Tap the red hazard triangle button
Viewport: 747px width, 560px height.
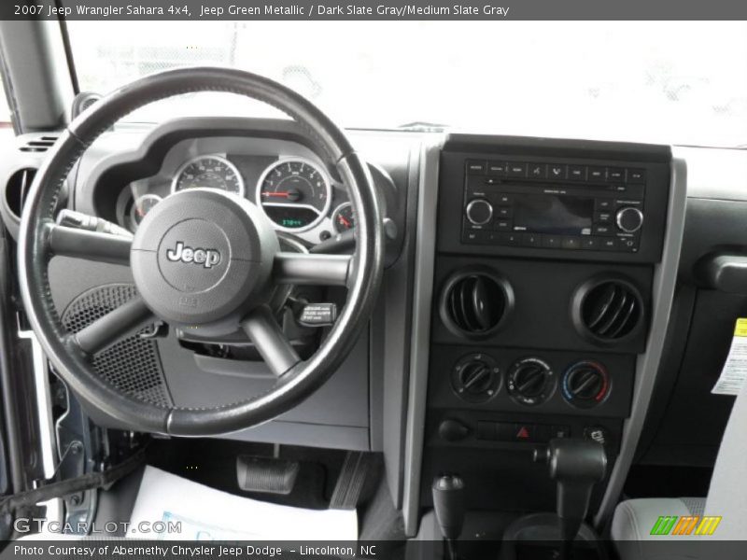point(523,432)
